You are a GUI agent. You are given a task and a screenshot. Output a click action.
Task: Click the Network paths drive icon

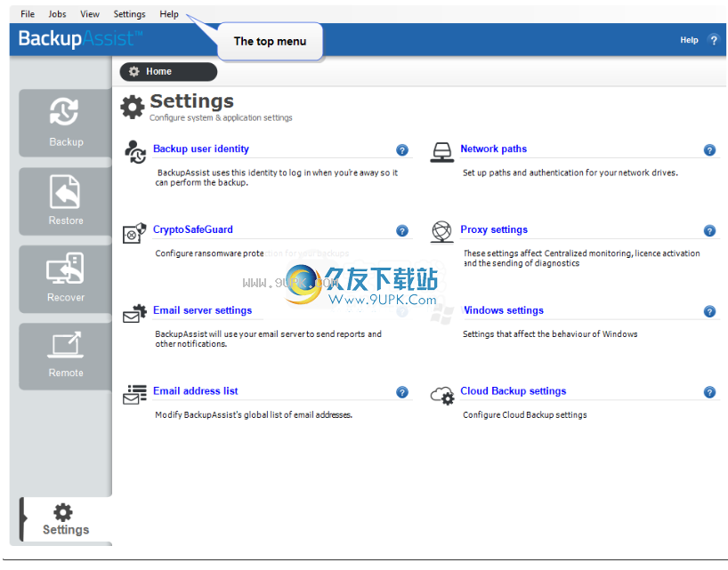pyautogui.click(x=441, y=152)
